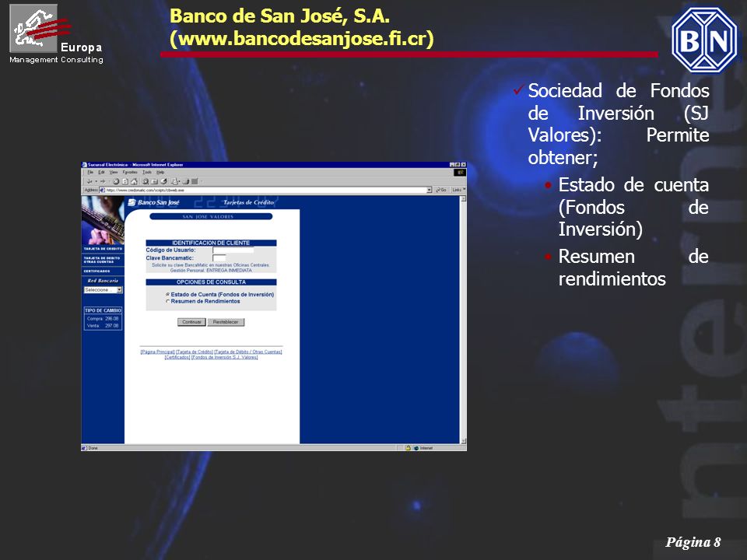
Task: Click Tarjeta de Crédito sidebar item
Action: coord(103,249)
